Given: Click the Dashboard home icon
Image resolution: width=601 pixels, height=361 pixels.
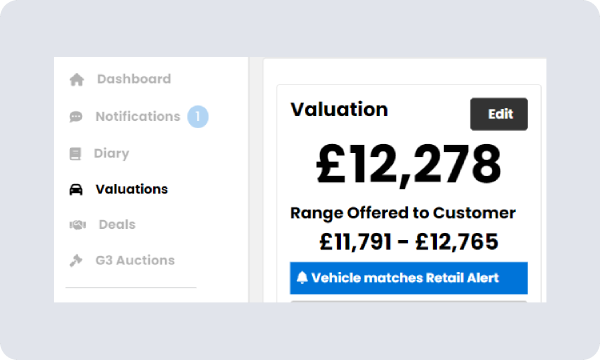Looking at the screenshot, I should coord(77,80).
